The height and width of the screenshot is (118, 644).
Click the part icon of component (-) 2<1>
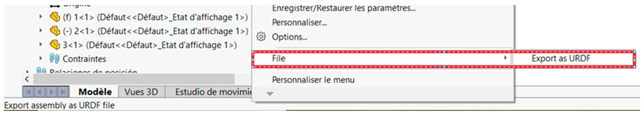click(55, 31)
